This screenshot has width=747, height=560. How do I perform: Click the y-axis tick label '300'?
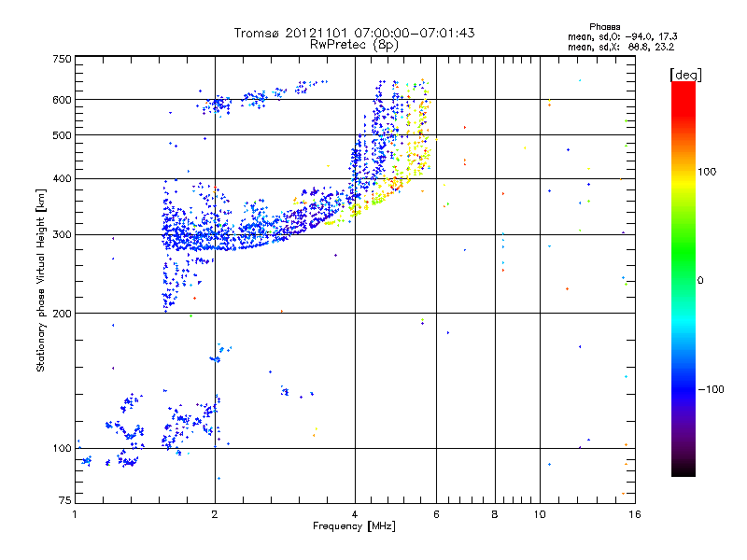click(x=62, y=235)
